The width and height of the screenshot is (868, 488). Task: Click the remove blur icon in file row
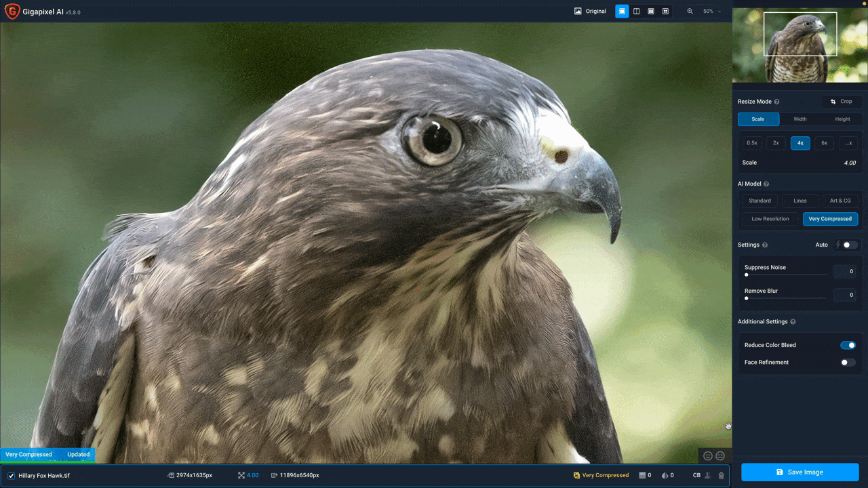click(x=665, y=476)
